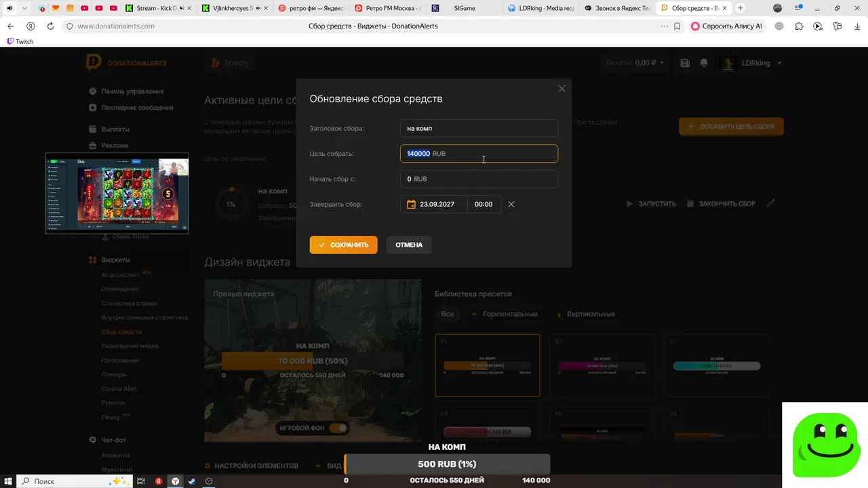The image size is (868, 488).
Task: Click ДОБАВИТЬ ЦЕЛЬ СБОРА button
Action: pos(731,127)
